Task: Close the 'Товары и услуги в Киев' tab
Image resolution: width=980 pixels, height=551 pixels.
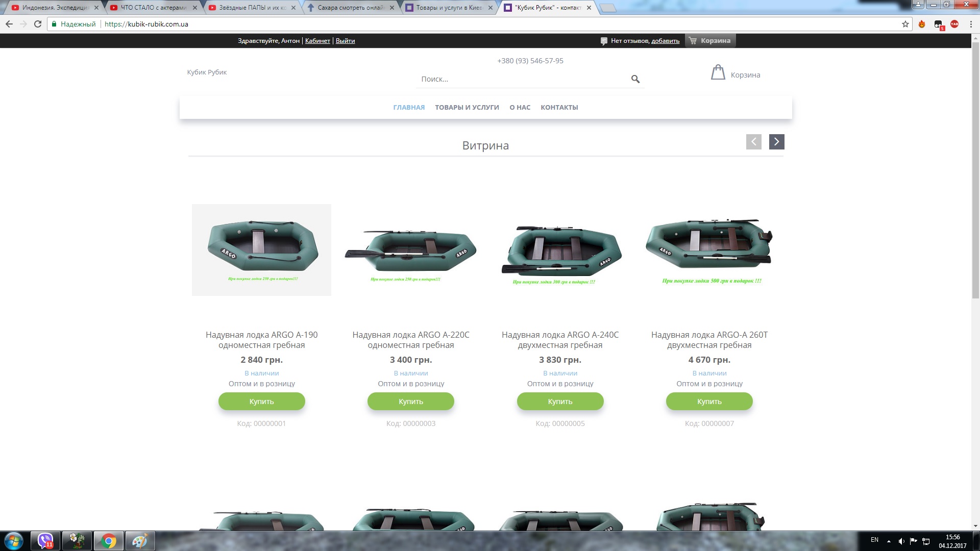Action: (x=491, y=8)
